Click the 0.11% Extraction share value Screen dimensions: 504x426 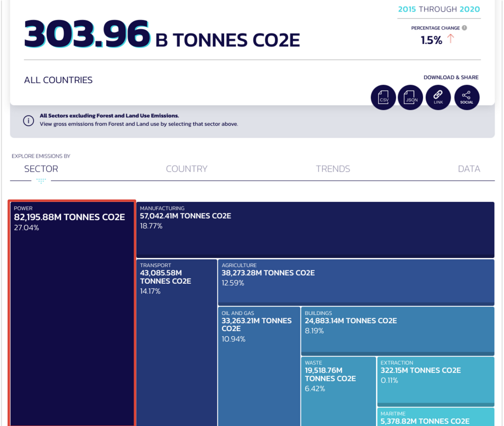tap(389, 381)
